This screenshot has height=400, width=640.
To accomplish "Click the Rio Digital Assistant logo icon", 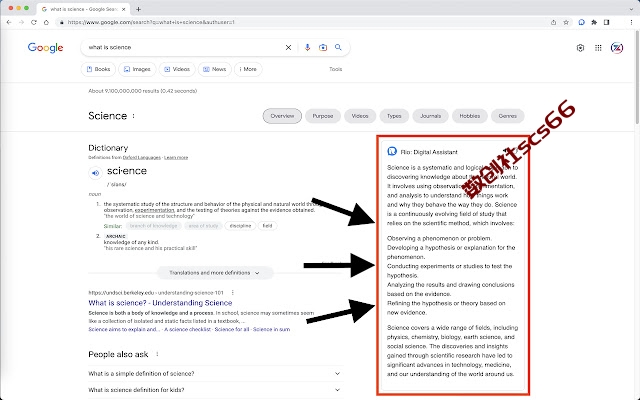I will tap(392, 151).
